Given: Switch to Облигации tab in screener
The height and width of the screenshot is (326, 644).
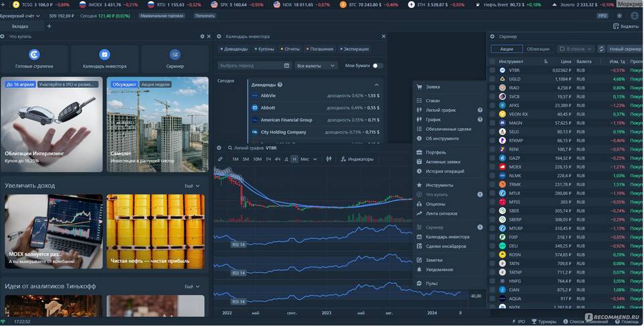Looking at the screenshot, I should 537,49.
